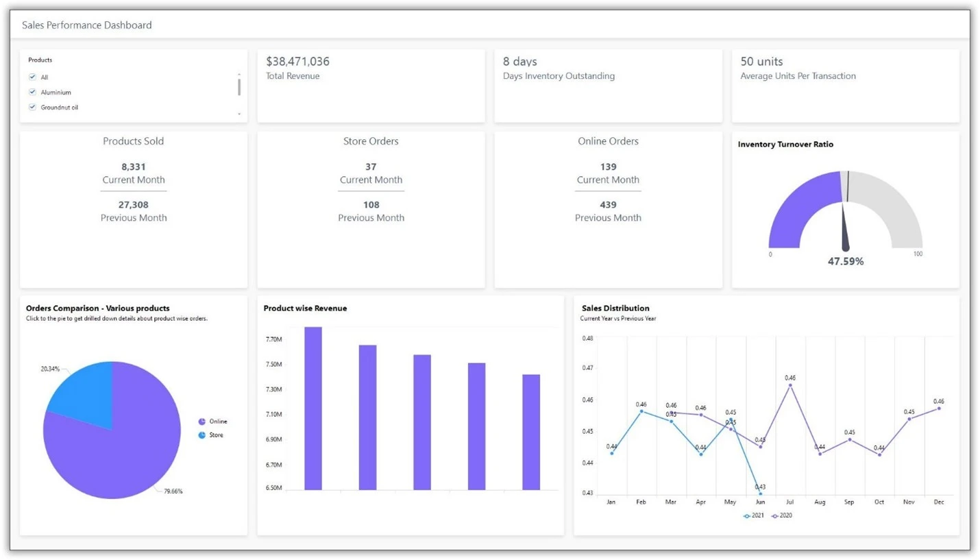The width and height of the screenshot is (980, 560).
Task: Click the Store legend label
Action: [x=216, y=435]
